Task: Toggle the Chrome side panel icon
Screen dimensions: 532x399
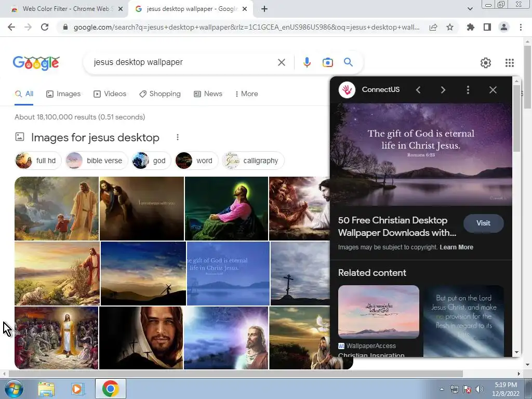Action: click(x=487, y=27)
